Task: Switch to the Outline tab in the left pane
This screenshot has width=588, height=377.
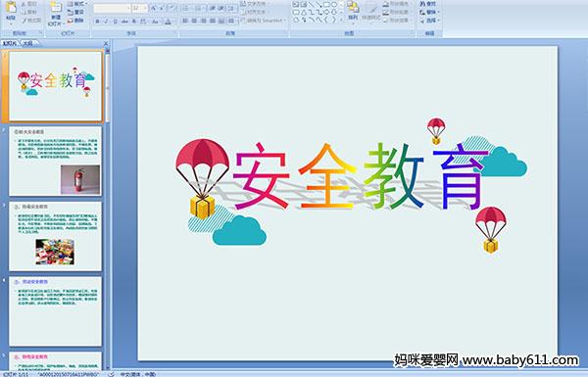Action: pyautogui.click(x=28, y=43)
